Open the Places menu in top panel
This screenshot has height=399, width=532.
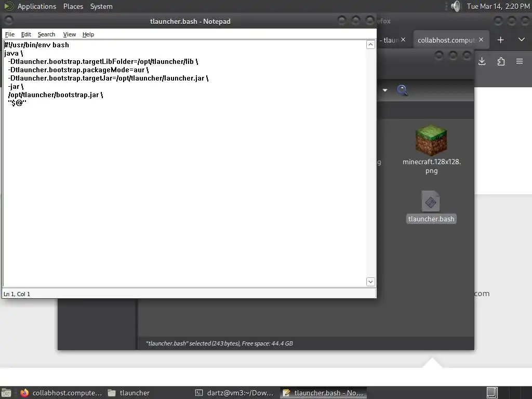pos(73,6)
